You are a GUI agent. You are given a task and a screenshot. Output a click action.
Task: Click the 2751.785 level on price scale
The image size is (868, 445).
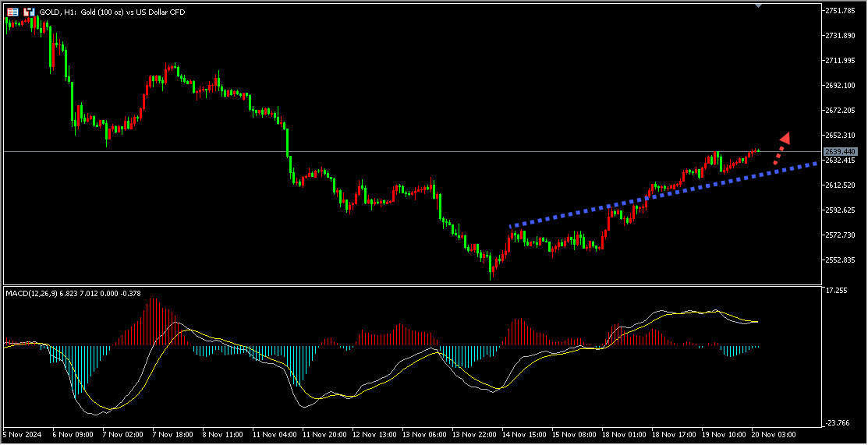844,11
